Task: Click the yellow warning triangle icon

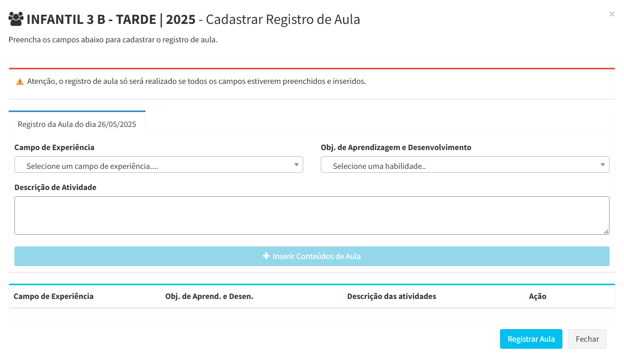Action: click(20, 81)
